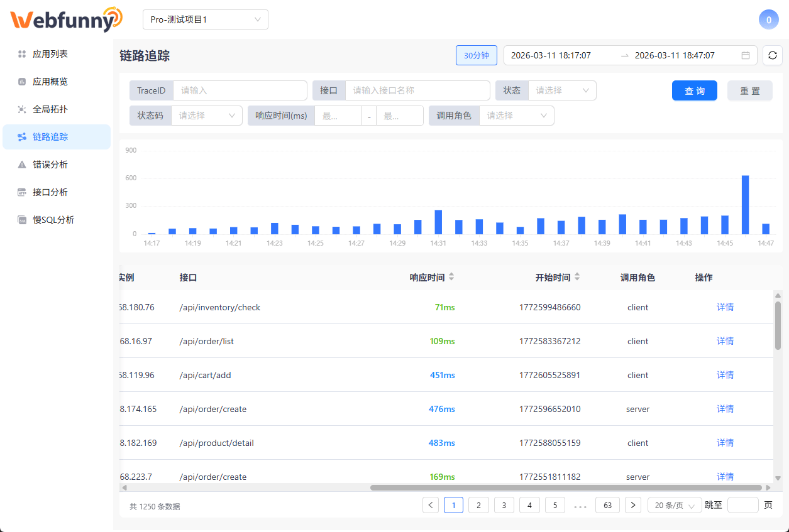Expand the 状态 status dropdown
This screenshot has height=532, width=789.
tap(561, 90)
